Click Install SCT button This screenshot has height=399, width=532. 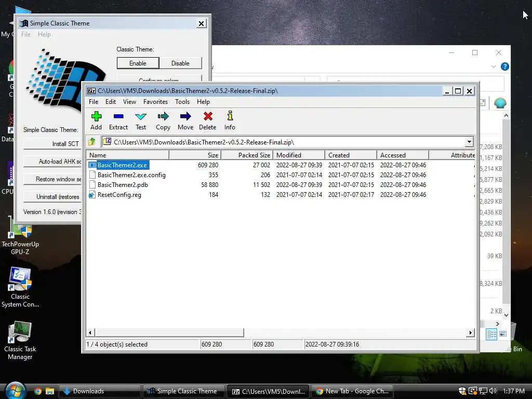[52, 144]
